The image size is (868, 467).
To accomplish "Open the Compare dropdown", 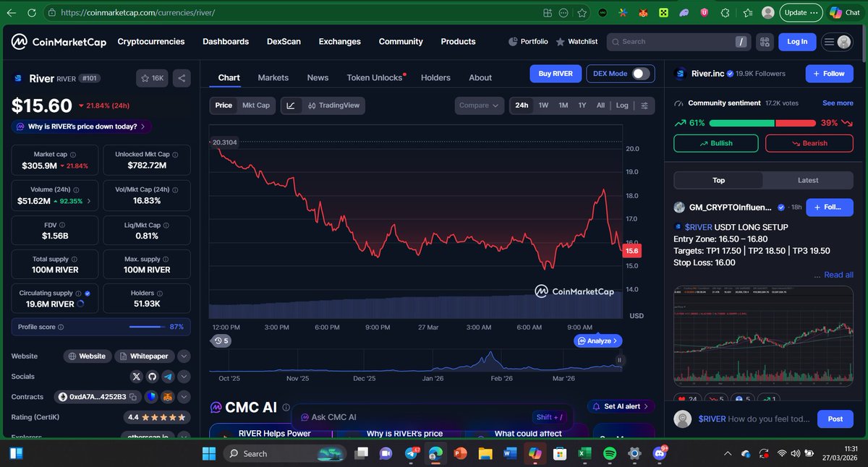I will coord(479,106).
